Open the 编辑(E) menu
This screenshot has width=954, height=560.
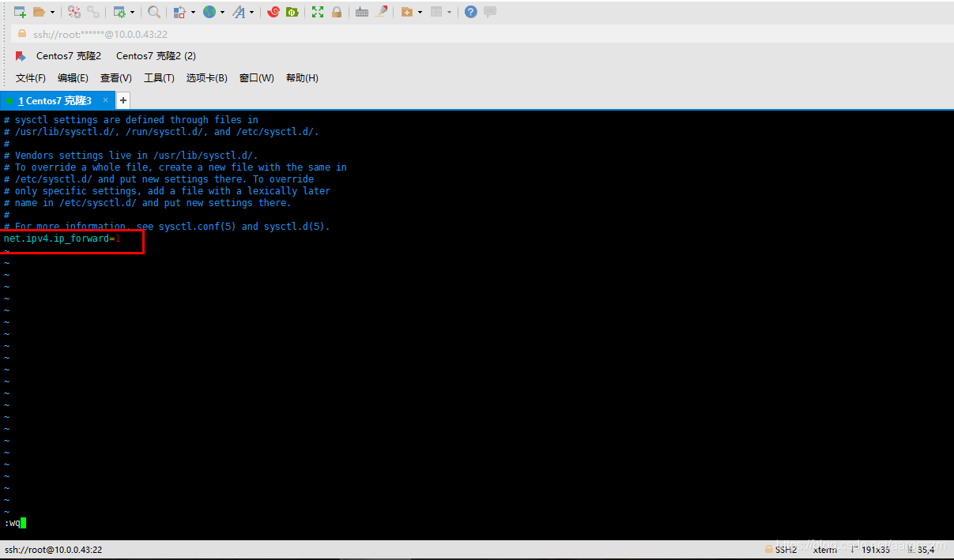73,78
